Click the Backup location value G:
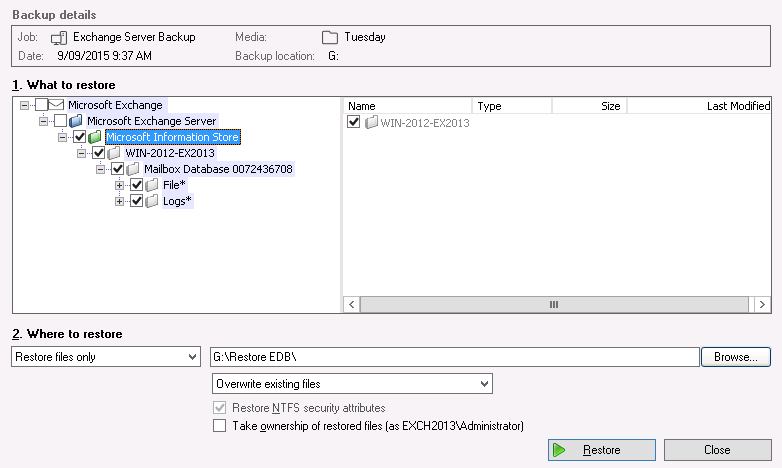The image size is (782, 468). pos(333,56)
